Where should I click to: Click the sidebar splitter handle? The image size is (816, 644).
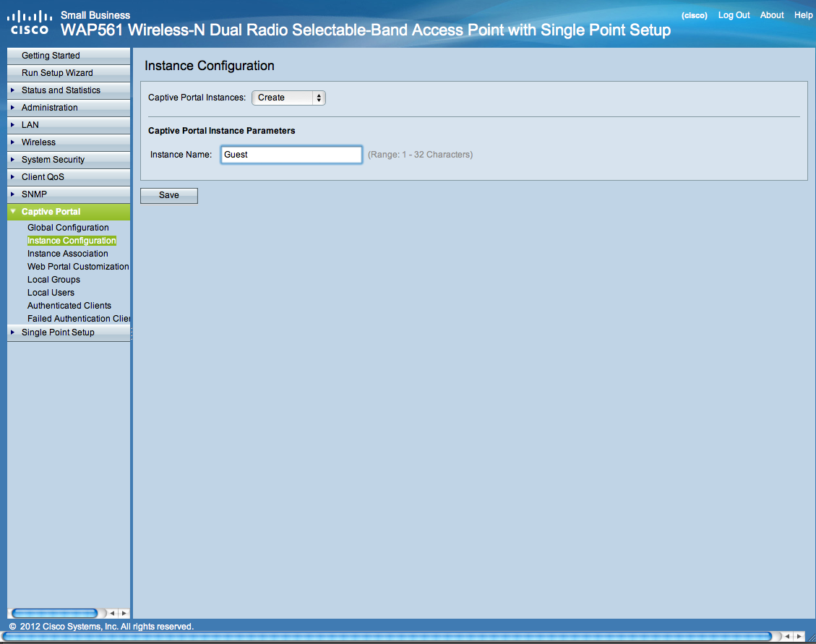click(x=132, y=333)
